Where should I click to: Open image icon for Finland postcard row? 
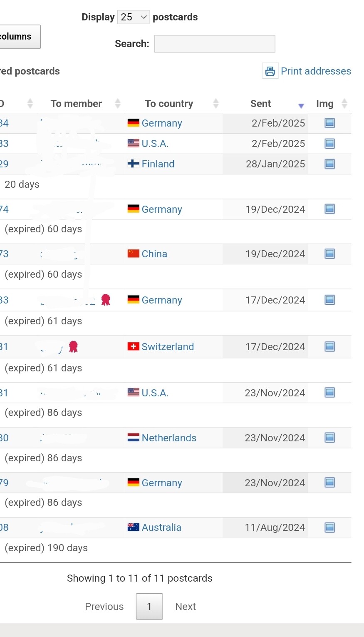pos(329,164)
